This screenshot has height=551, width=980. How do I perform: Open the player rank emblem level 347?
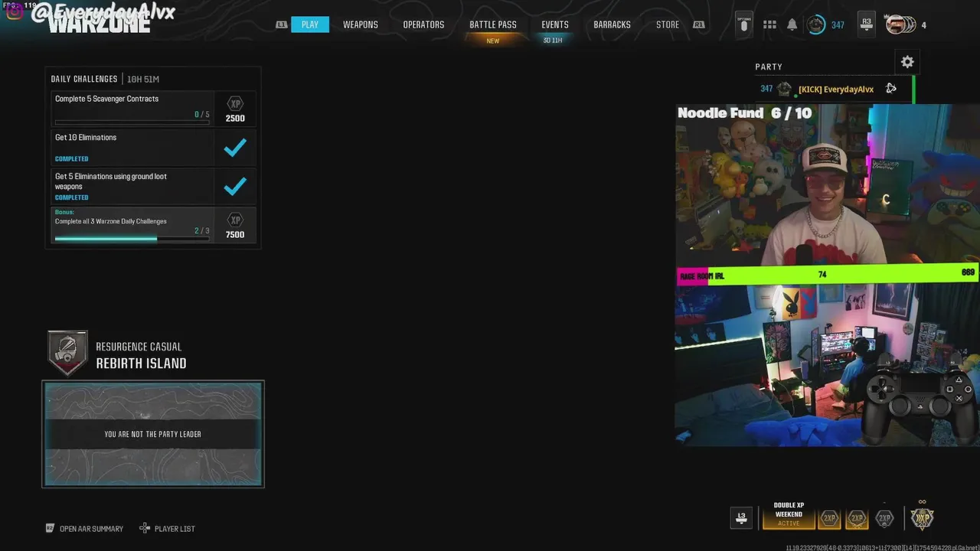pyautogui.click(x=816, y=25)
